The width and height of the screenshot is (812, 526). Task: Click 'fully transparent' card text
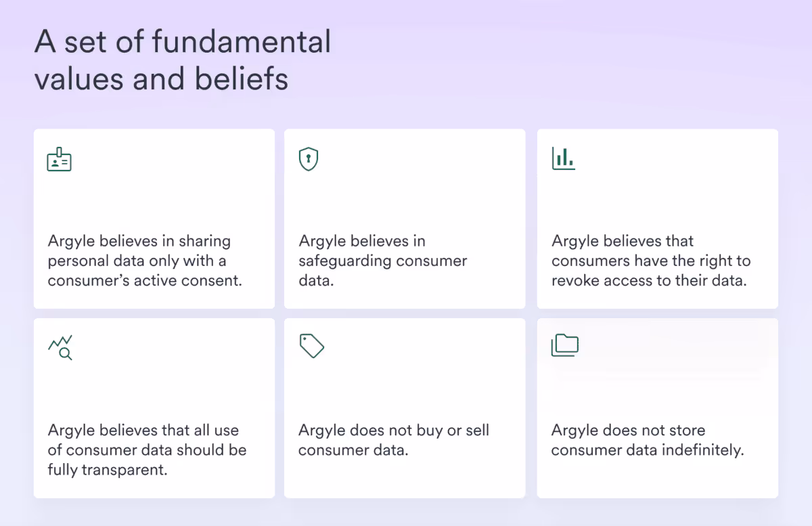click(x=147, y=450)
